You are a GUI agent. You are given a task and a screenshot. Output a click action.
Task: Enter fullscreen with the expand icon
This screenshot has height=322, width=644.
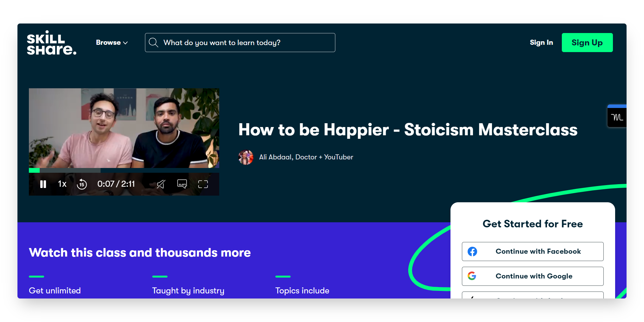tap(203, 184)
